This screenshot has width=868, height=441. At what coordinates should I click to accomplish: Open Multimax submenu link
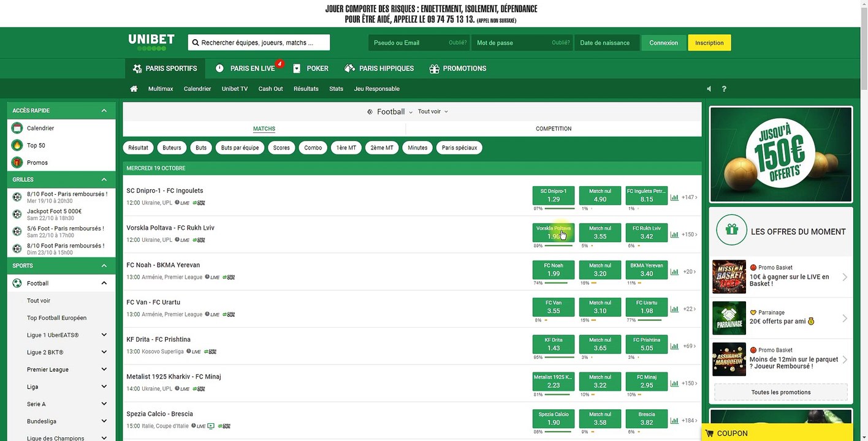pos(161,89)
